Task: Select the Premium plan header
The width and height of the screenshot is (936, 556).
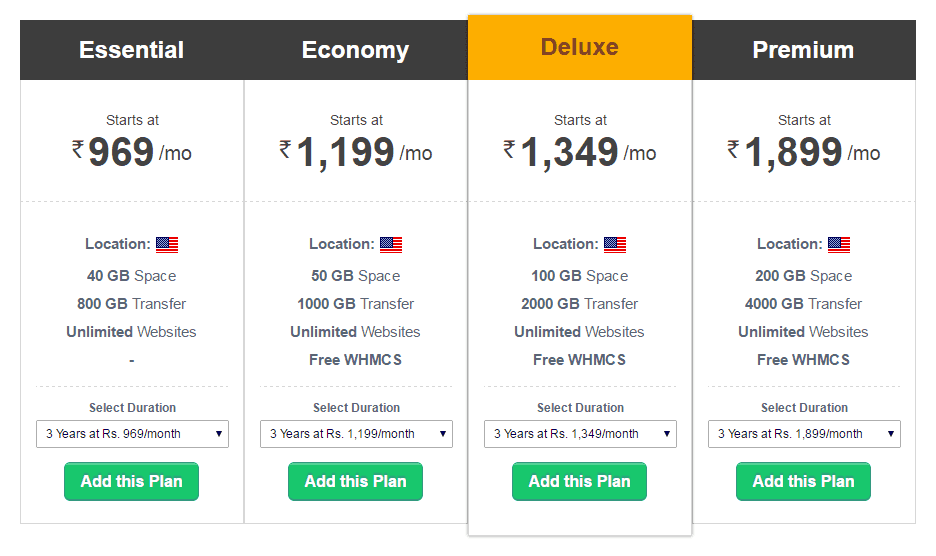Action: click(804, 50)
